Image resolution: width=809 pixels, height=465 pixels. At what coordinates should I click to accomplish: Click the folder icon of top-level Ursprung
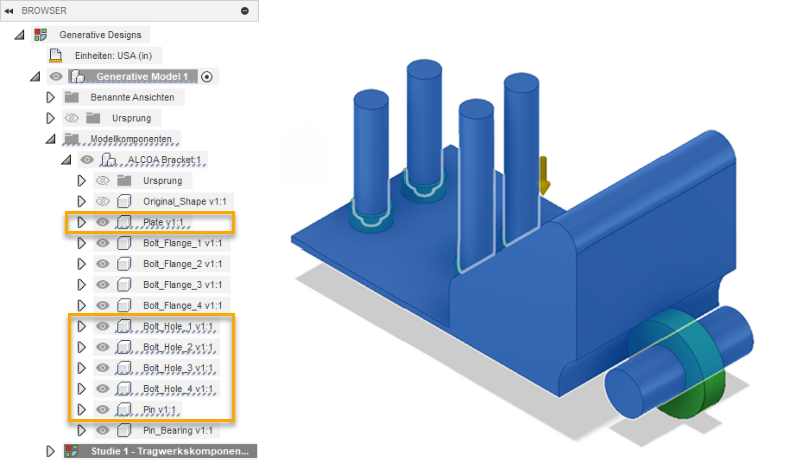click(93, 118)
